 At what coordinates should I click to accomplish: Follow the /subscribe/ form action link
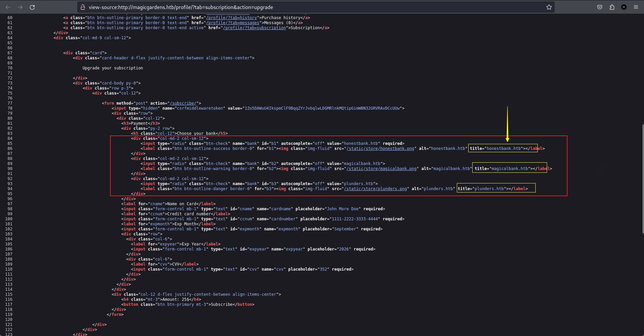point(183,103)
